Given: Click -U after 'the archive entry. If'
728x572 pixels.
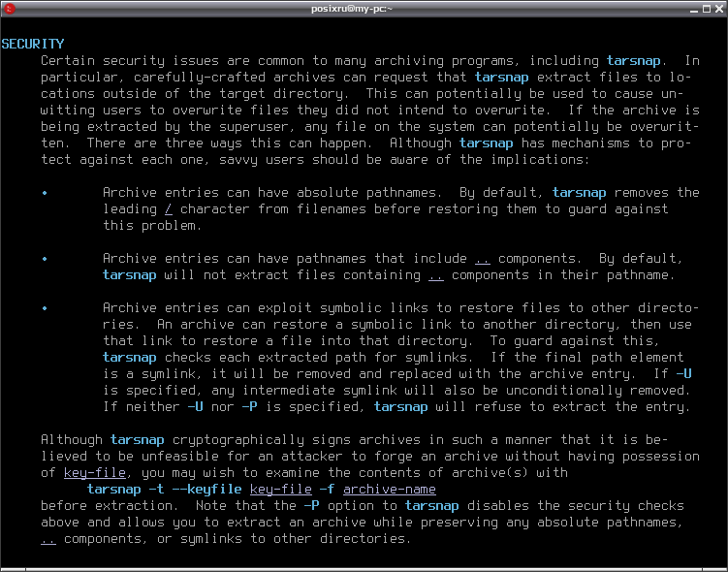Looking at the screenshot, I should tap(683, 374).
